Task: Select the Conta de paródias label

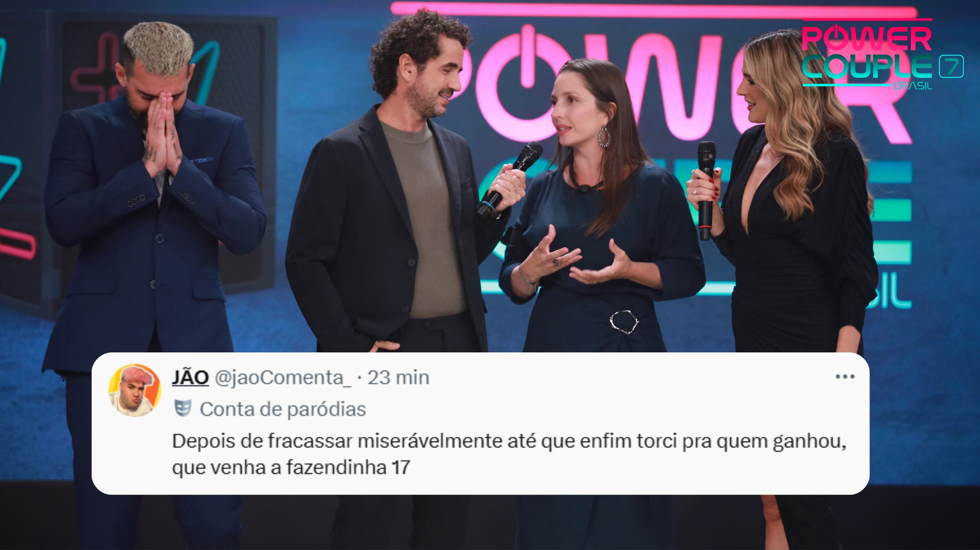Action: 283,409
